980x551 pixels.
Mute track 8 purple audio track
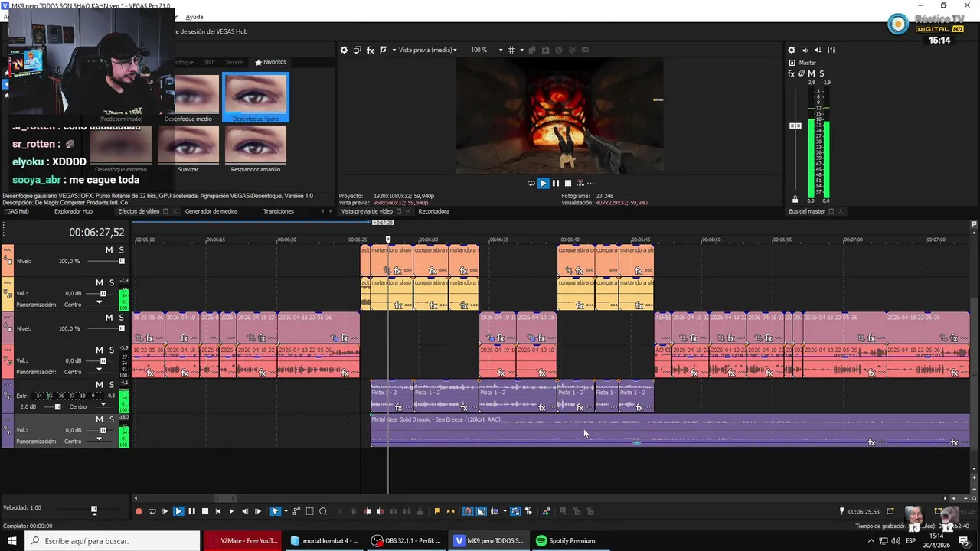coord(100,385)
